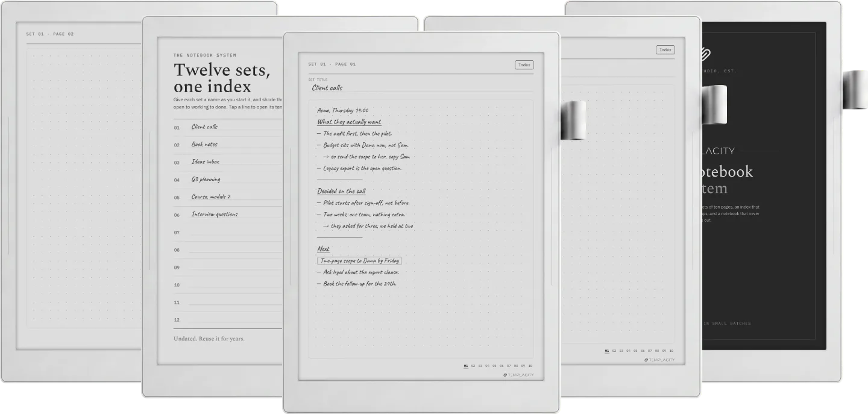Click the "Ask legal about the export clause." line
The height and width of the screenshot is (414, 868).
click(x=358, y=272)
